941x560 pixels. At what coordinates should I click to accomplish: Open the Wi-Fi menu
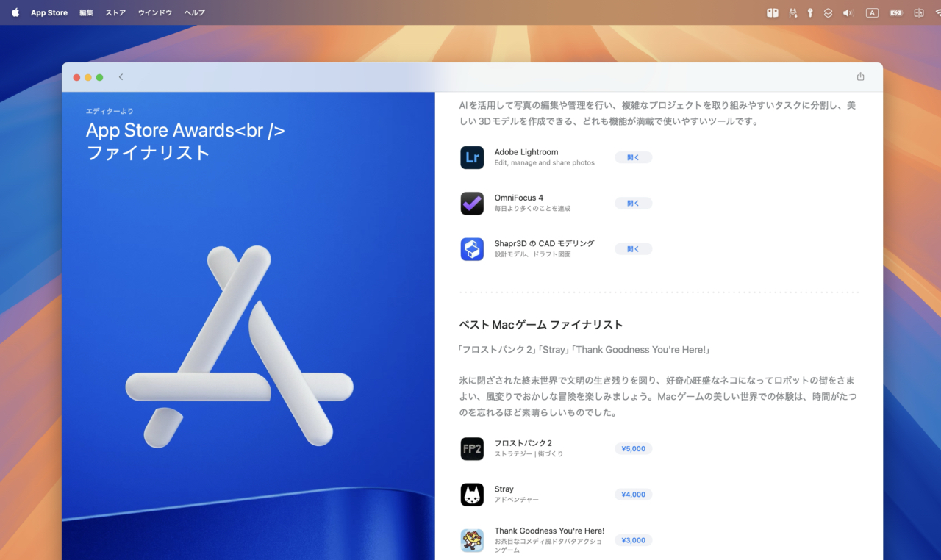click(937, 12)
